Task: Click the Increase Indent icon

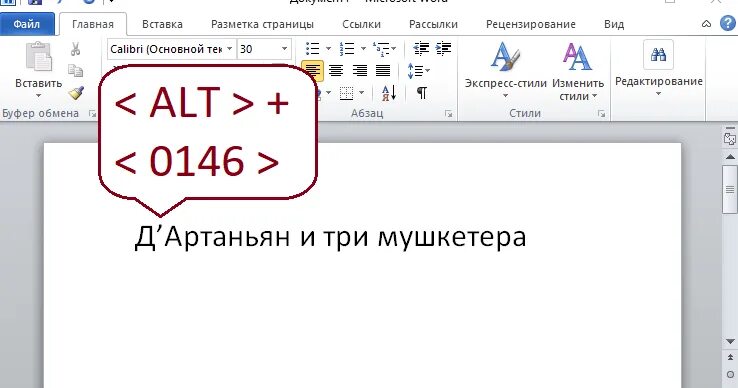Action: (x=443, y=48)
